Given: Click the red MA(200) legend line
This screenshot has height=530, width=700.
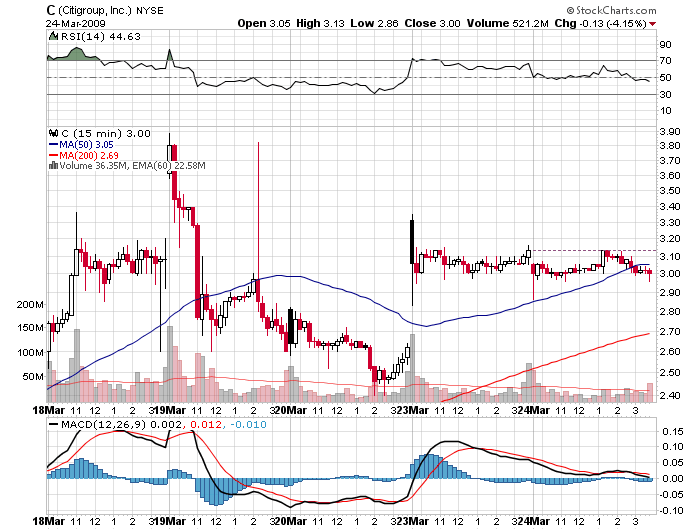Looking at the screenshot, I should [53, 155].
